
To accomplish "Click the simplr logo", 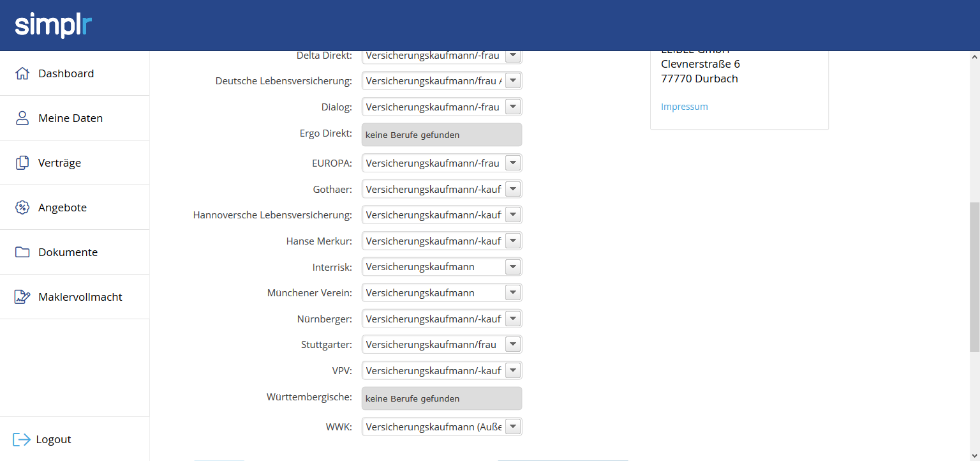I will click(54, 25).
